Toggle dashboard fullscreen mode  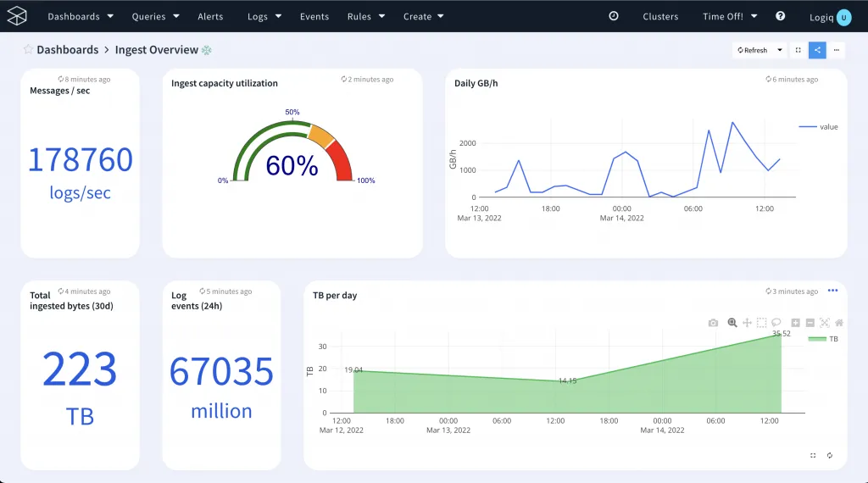tap(798, 50)
